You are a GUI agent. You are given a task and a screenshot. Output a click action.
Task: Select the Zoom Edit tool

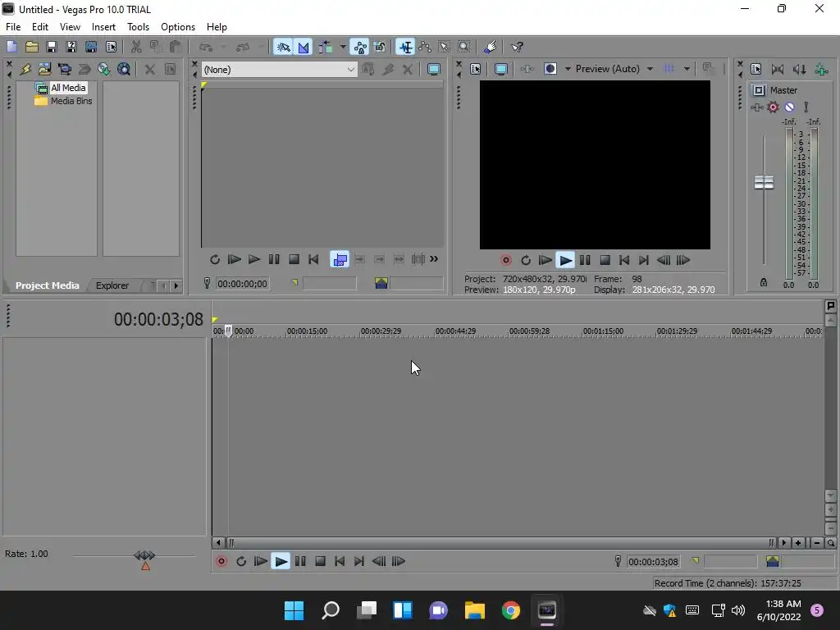click(464, 47)
